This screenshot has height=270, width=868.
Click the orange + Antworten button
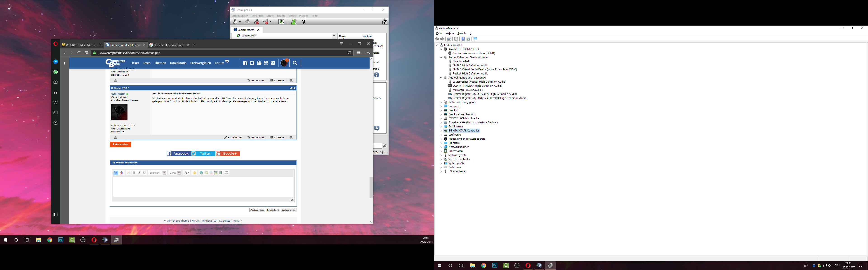120,144
